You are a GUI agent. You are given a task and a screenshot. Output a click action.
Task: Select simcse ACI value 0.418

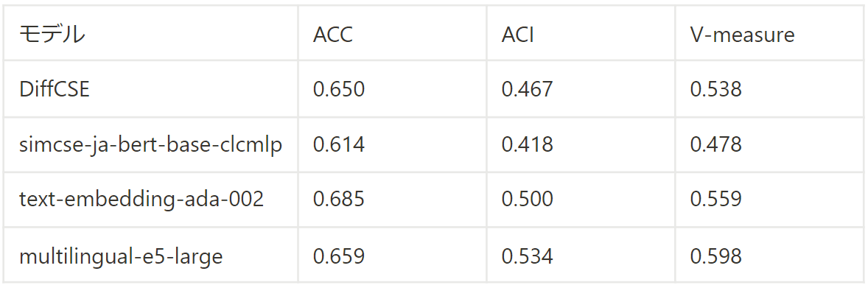click(527, 144)
